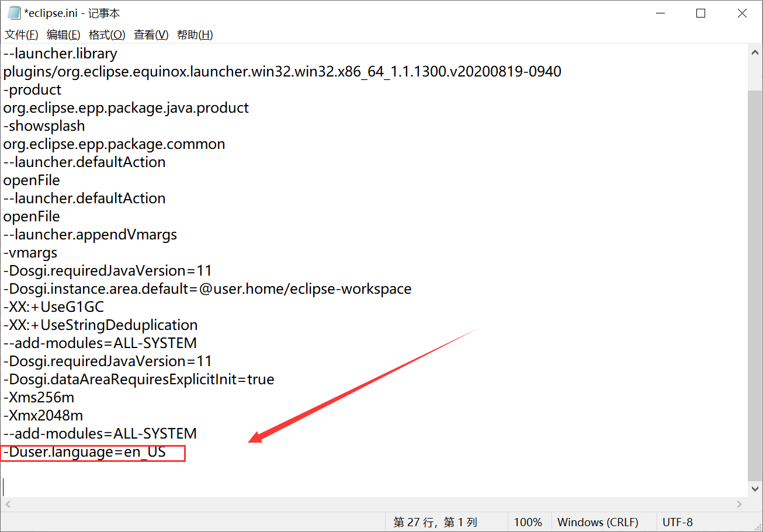Open the 查看(V) menu
Viewport: 763px width, 532px height.
(151, 35)
